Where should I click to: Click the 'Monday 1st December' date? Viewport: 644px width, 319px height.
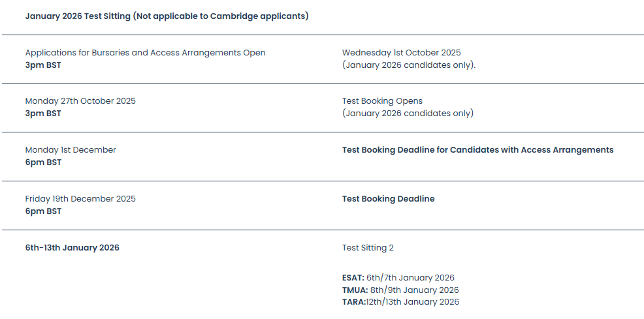click(x=71, y=149)
